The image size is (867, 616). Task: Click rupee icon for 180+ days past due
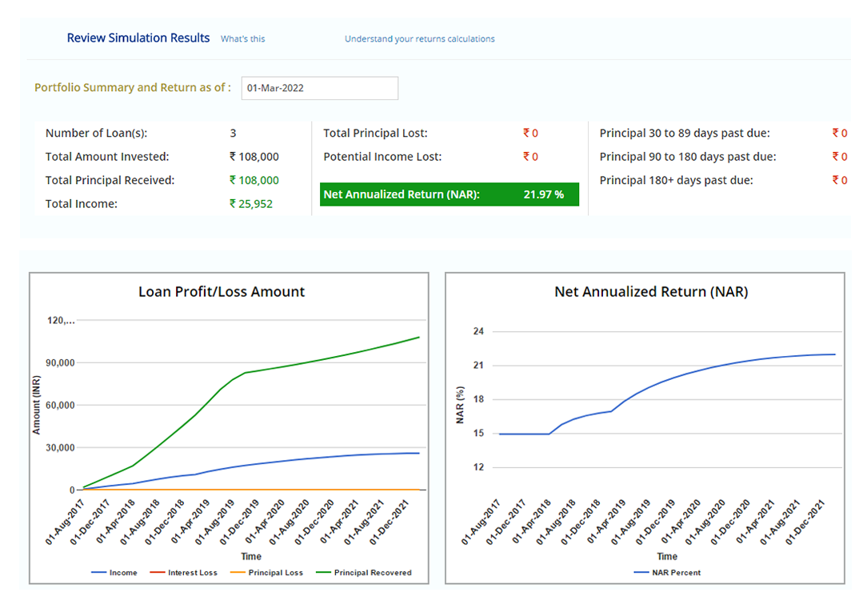(835, 180)
